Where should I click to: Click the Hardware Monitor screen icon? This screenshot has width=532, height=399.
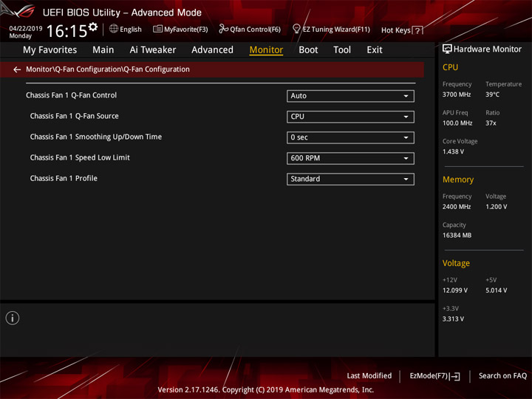447,49
